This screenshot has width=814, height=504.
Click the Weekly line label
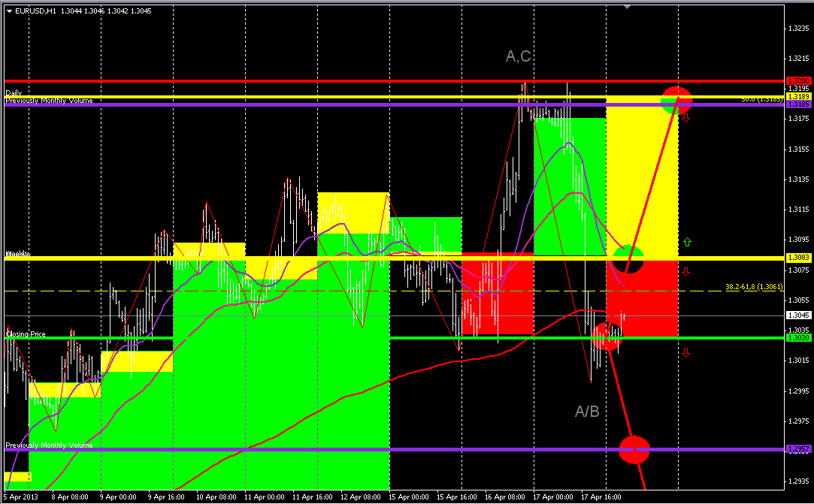tap(17, 254)
